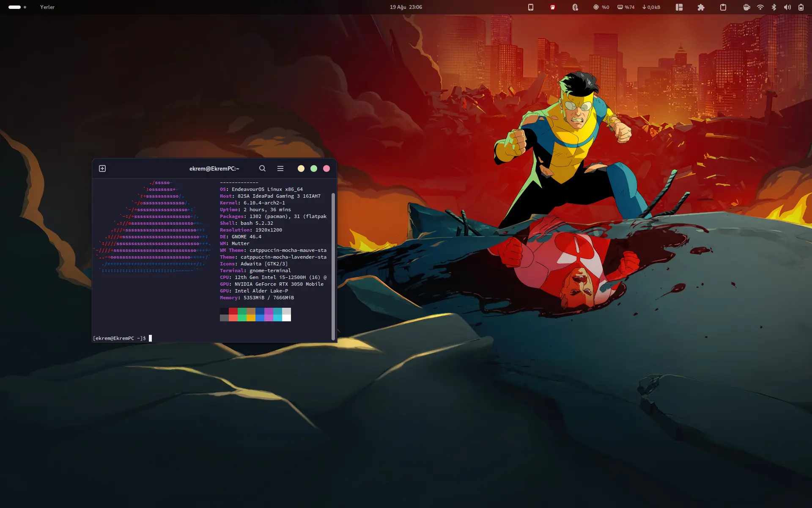The image size is (812, 508).
Task: Open the Activities workspace indicator
Action: pos(17,7)
